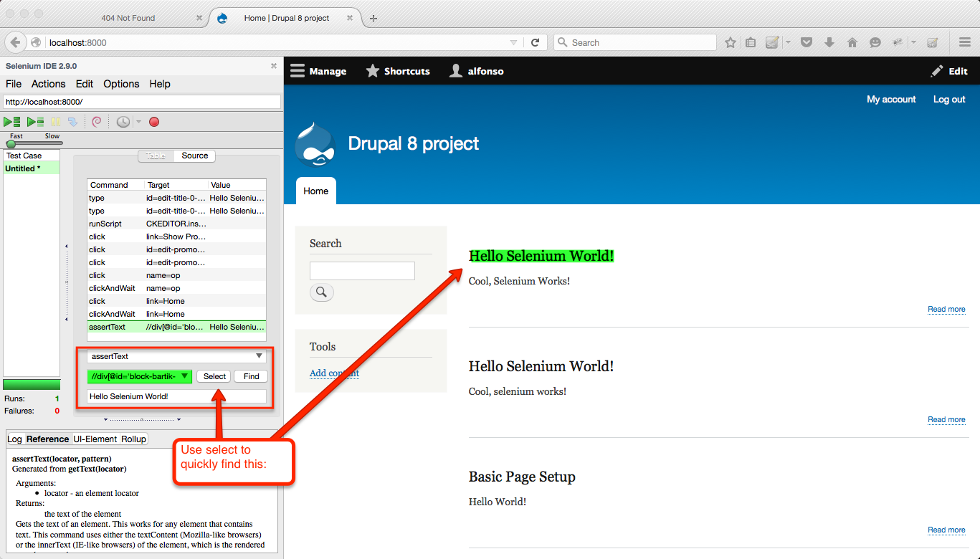Go back with Firefox Back arrow
Image resolution: width=980 pixels, height=559 pixels.
point(16,42)
